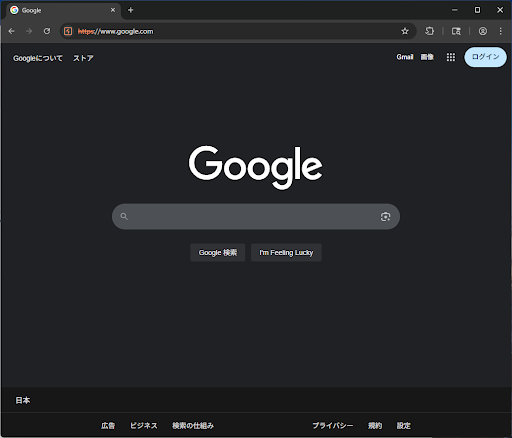
Task: Open the Google apps grid
Action: pos(451,57)
